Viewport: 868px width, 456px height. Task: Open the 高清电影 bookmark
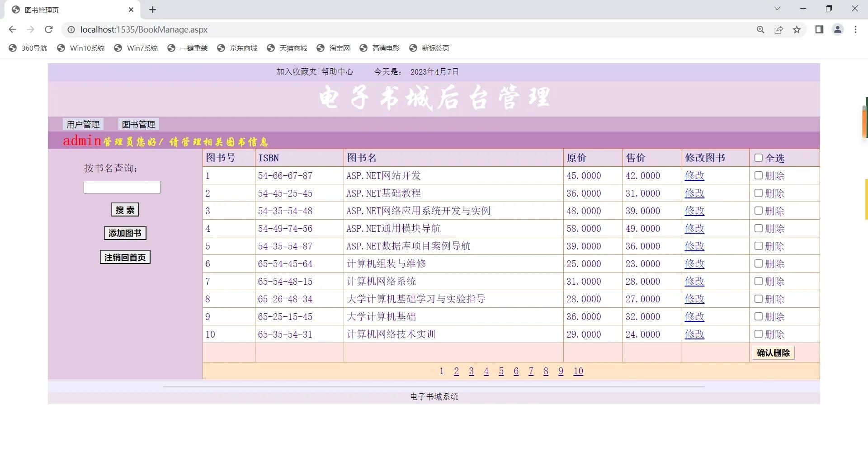(379, 48)
